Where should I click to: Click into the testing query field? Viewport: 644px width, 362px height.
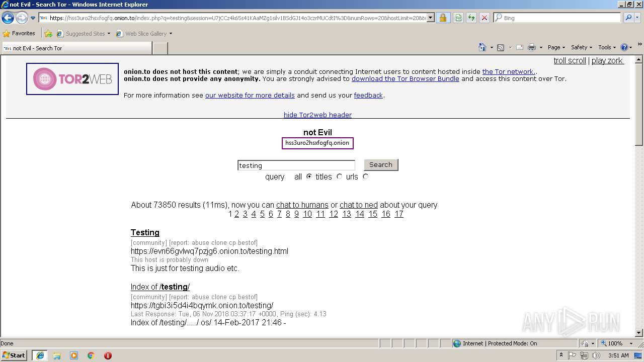click(x=296, y=165)
